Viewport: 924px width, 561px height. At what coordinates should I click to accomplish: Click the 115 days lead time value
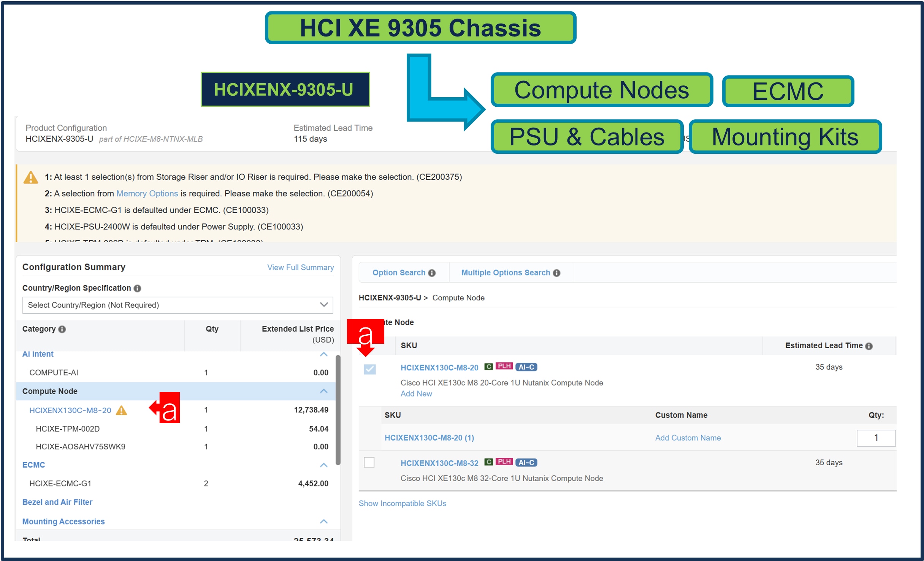click(x=311, y=139)
